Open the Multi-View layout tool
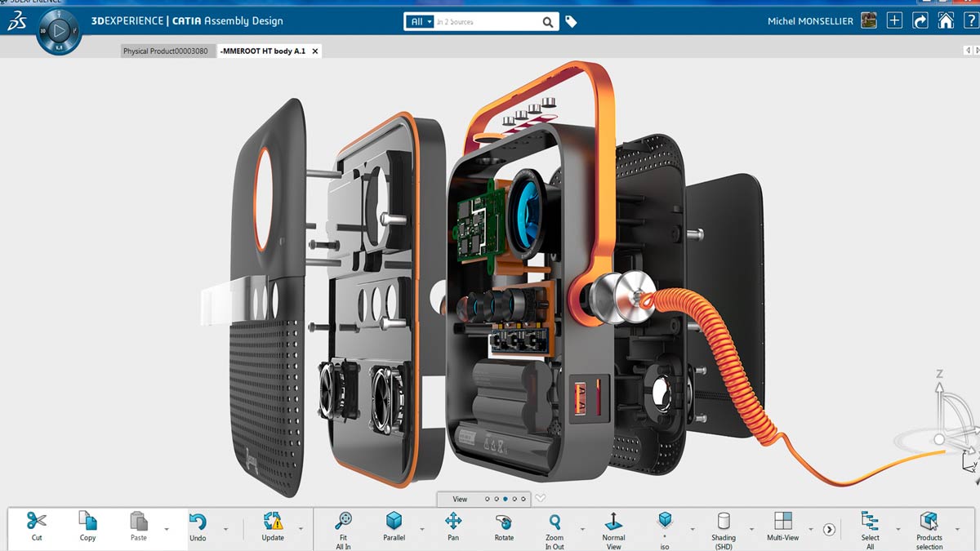980x551 pixels. (782, 521)
